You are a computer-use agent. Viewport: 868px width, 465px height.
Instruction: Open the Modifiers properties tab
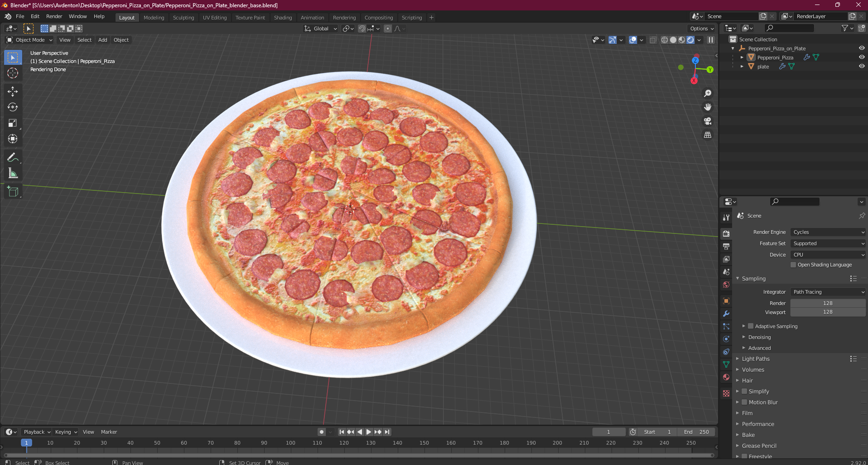(726, 314)
